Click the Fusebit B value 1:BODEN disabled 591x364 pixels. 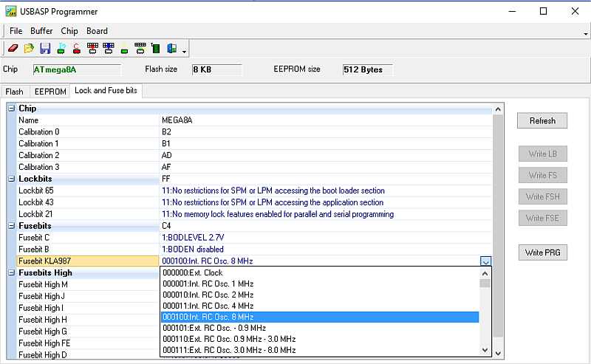tap(193, 250)
